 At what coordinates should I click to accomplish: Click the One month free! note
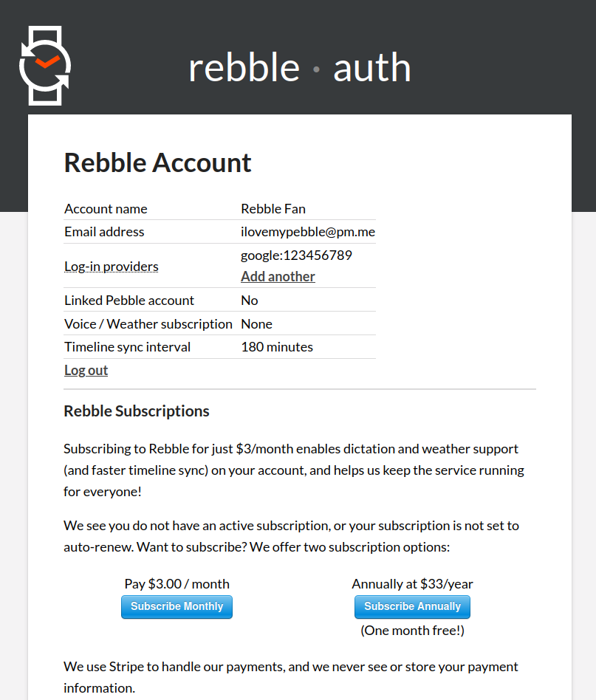(412, 631)
